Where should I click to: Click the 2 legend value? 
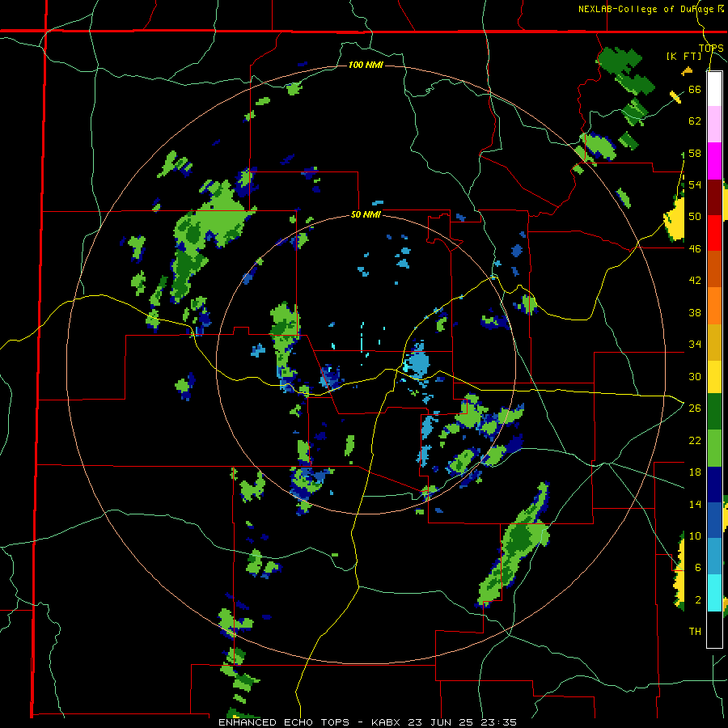[697, 600]
